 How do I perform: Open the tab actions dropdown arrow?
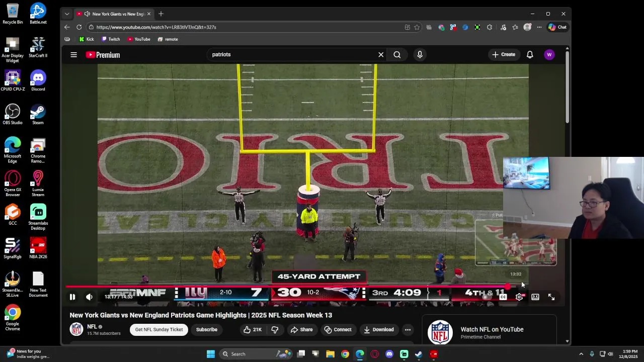pos(67,14)
